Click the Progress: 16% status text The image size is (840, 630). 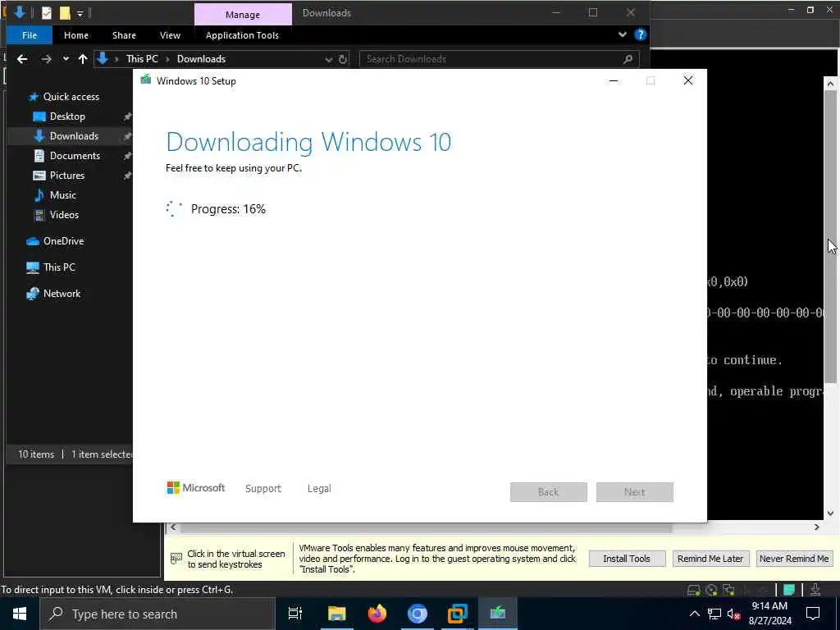coord(228,209)
